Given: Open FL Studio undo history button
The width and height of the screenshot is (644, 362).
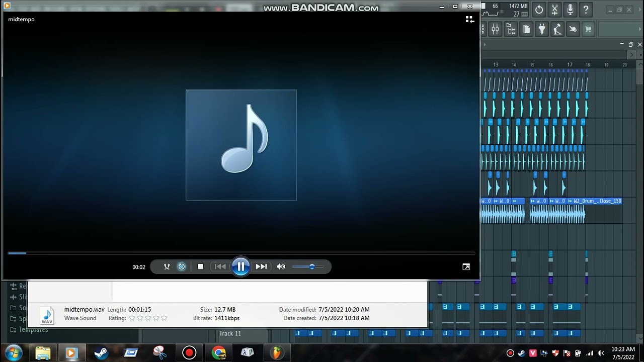Looking at the screenshot, I should pyautogui.click(x=539, y=10).
